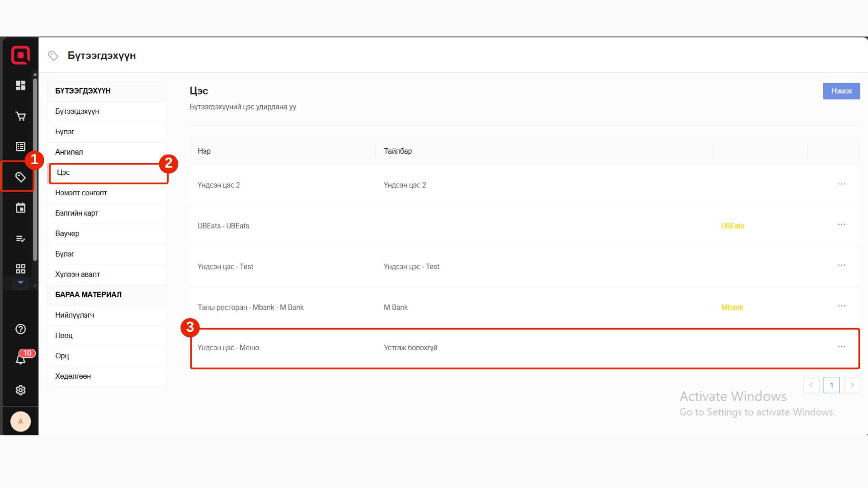Screen dimensions: 868x488
Task: Click the checklist sidebar icon
Action: pyautogui.click(x=20, y=239)
